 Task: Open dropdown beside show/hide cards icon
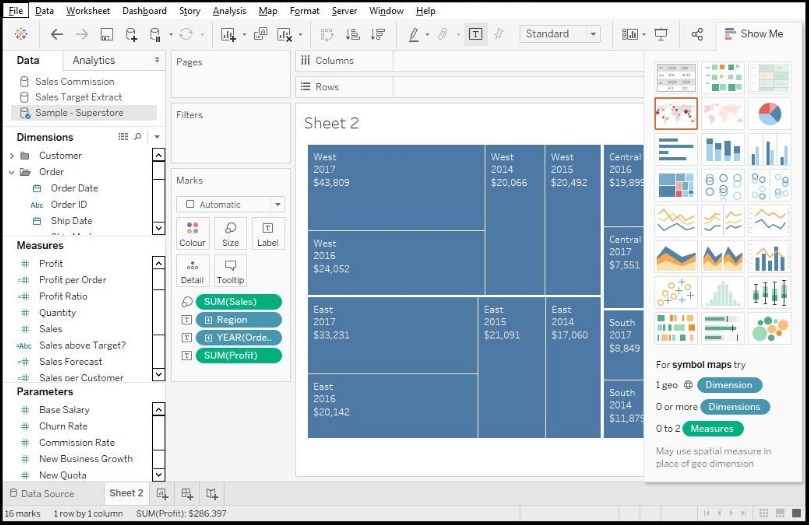point(644,35)
